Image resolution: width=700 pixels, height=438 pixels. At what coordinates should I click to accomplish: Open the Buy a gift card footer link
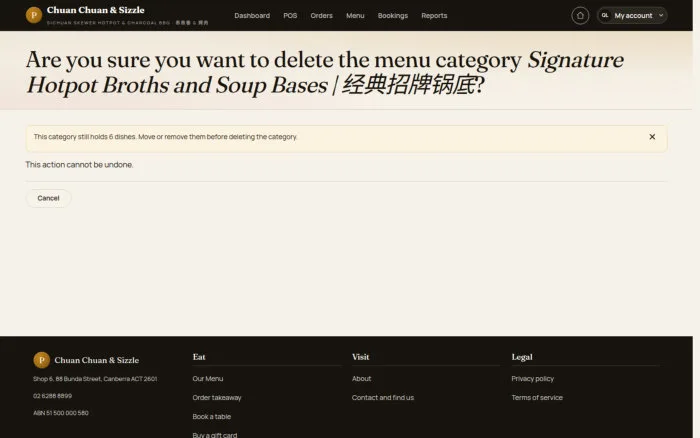click(215, 435)
